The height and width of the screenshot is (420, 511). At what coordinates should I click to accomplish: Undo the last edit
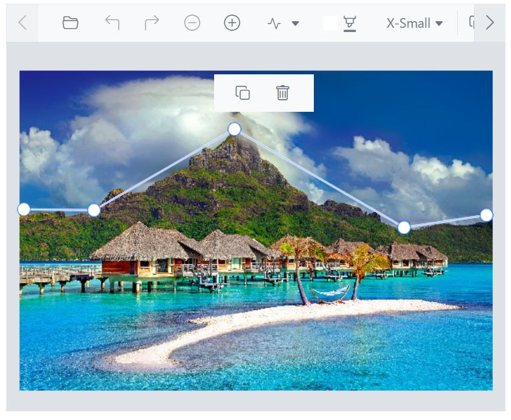[x=110, y=22]
